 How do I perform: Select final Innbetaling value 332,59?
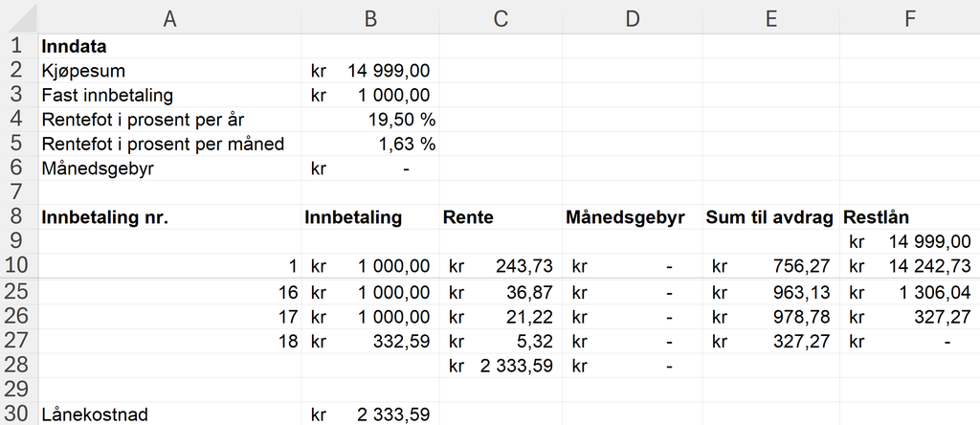(x=370, y=341)
